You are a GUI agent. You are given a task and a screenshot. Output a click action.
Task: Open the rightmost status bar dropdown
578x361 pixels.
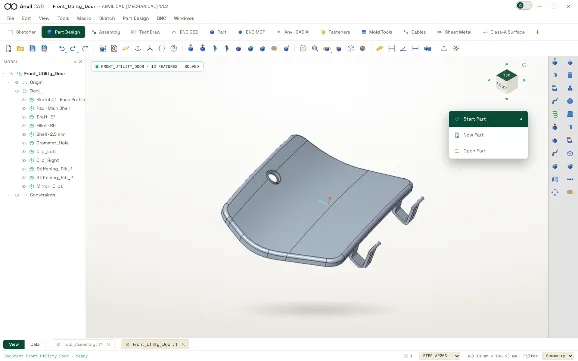pos(558,355)
